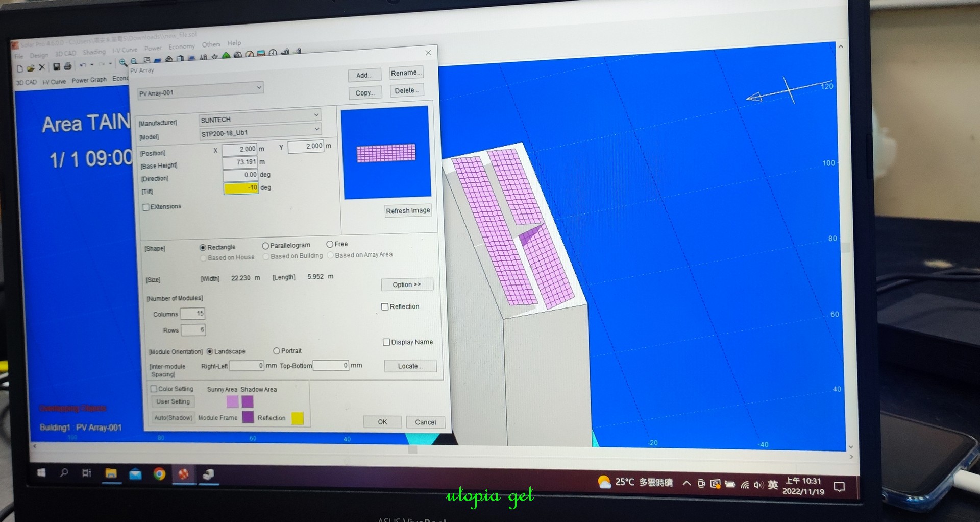Click the Copy... button

tap(365, 93)
